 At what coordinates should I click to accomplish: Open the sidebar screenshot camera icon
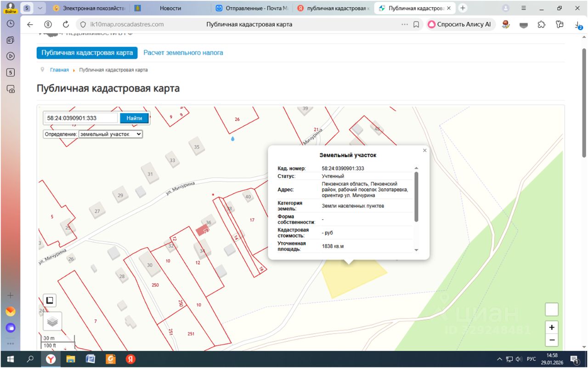click(10, 89)
